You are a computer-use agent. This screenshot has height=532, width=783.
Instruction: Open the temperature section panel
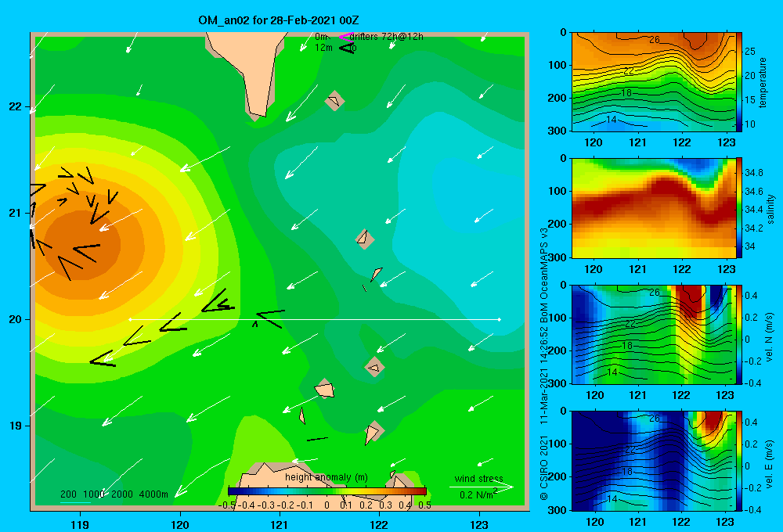pyautogui.click(x=654, y=82)
